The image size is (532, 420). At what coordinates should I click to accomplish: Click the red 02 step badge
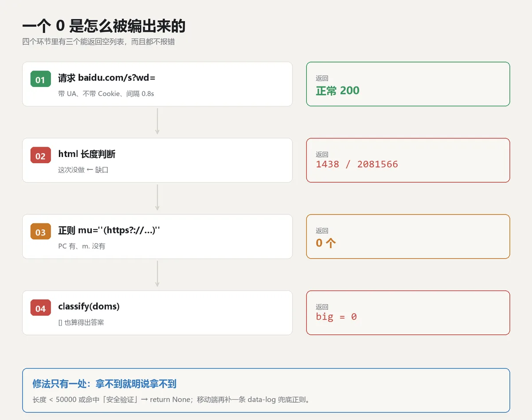click(x=40, y=156)
